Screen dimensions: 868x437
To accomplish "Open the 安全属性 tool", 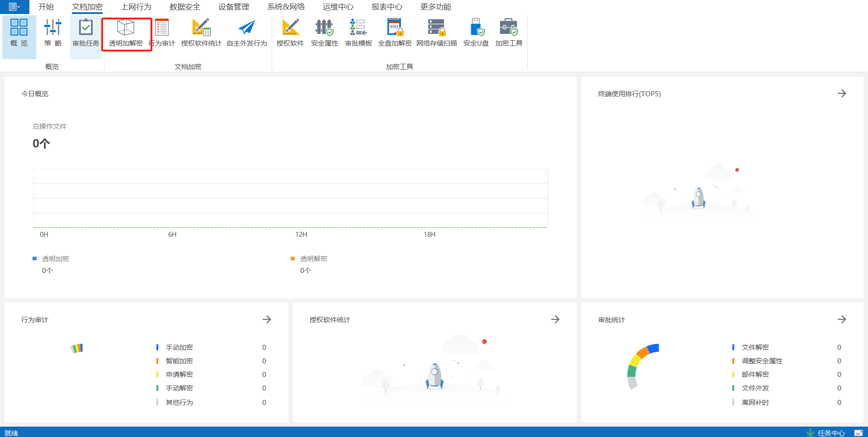I will (324, 33).
